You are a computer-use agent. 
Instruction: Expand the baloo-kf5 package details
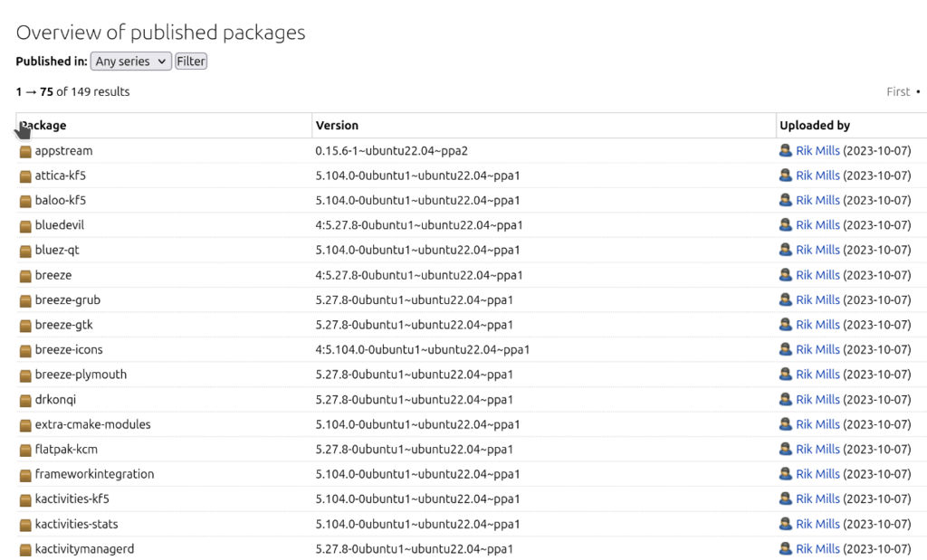click(x=60, y=201)
